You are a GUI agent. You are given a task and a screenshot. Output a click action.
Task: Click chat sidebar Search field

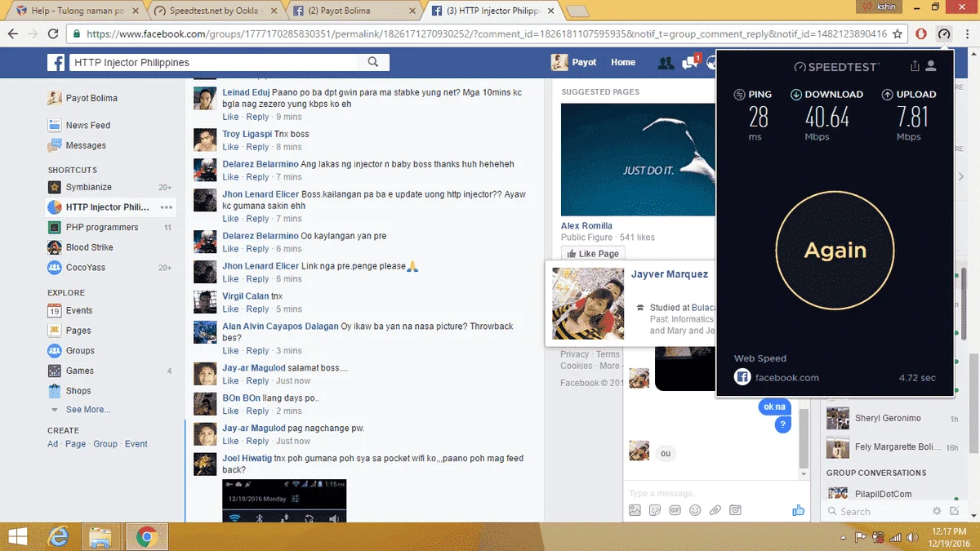pyautogui.click(x=878, y=512)
